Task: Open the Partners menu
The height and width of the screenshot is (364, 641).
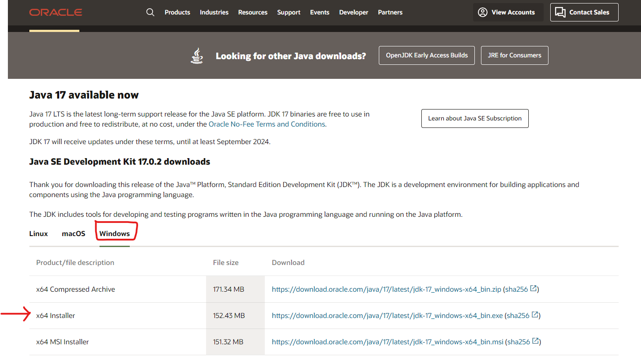Action: [390, 12]
